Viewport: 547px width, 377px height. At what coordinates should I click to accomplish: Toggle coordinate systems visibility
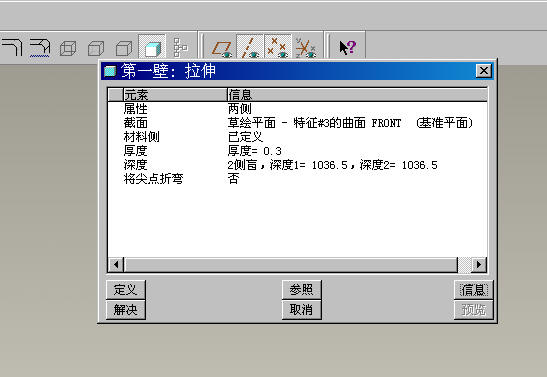[306, 48]
